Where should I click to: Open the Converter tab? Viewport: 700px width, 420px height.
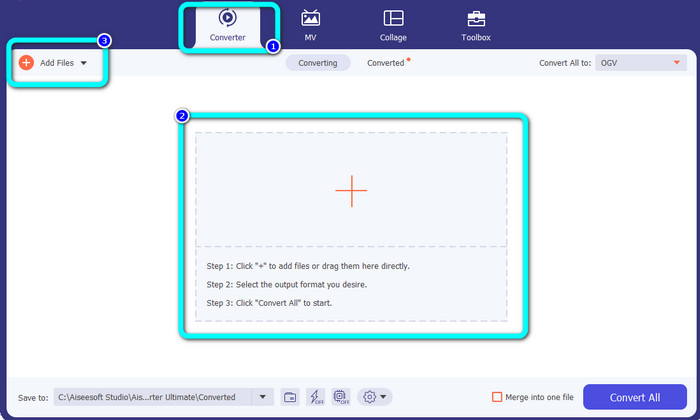226,25
